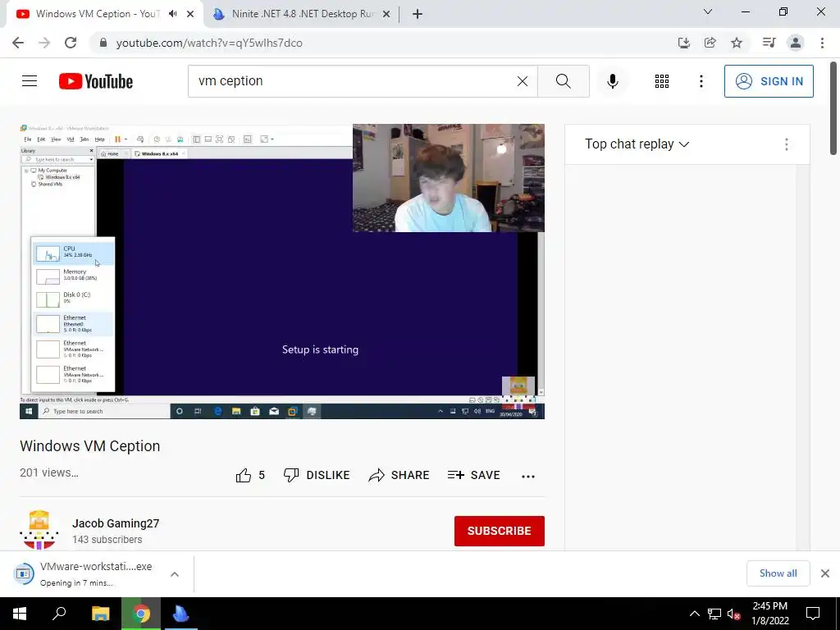
Task: Open Windows Start menu
Action: click(x=20, y=614)
